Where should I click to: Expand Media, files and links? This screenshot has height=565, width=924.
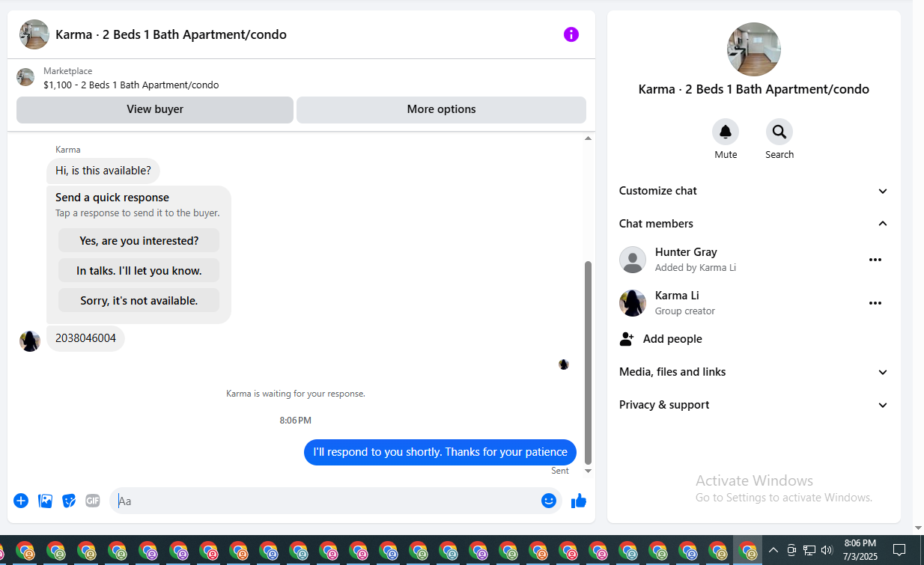pyautogui.click(x=754, y=372)
